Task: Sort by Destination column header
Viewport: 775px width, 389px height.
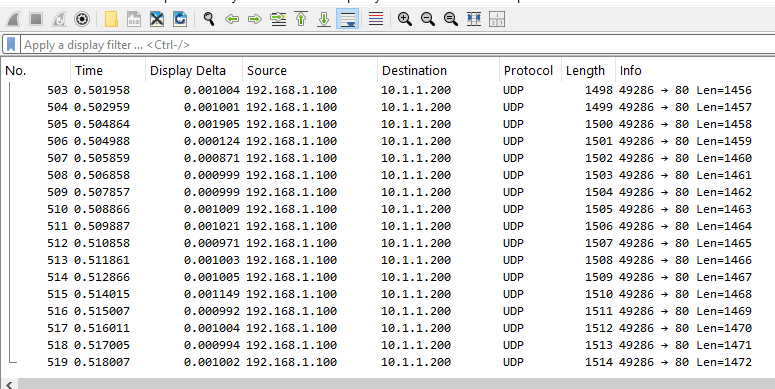Action: point(438,71)
